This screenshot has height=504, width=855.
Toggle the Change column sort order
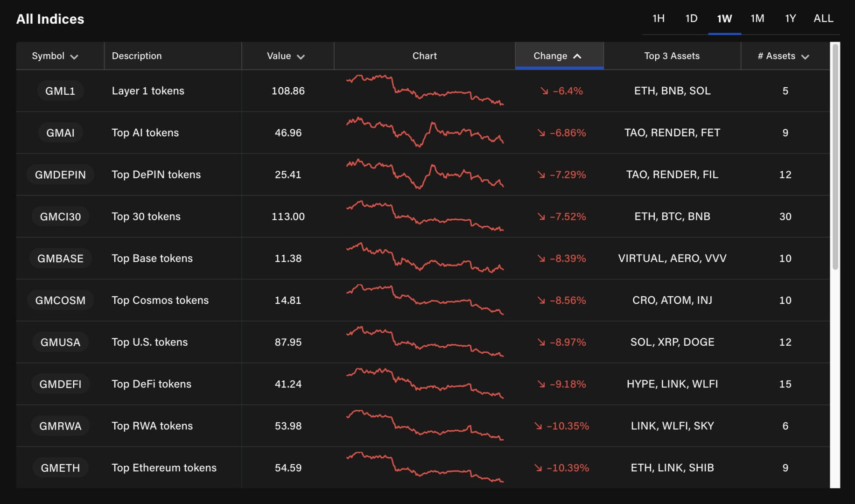(x=558, y=56)
